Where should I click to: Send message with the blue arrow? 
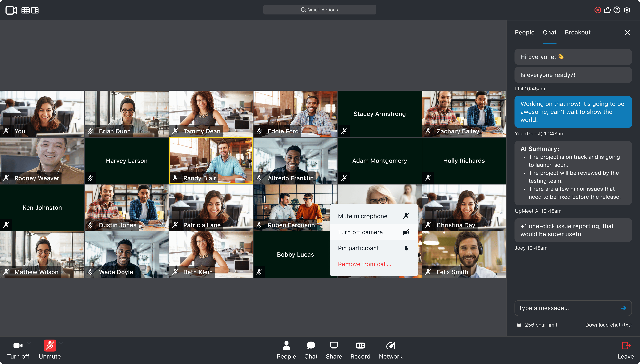[x=623, y=308]
